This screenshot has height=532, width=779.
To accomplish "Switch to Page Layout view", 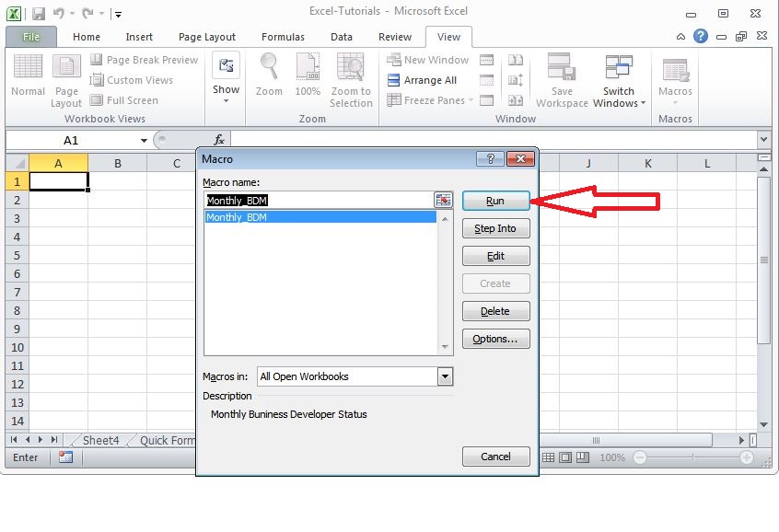I will point(66,81).
